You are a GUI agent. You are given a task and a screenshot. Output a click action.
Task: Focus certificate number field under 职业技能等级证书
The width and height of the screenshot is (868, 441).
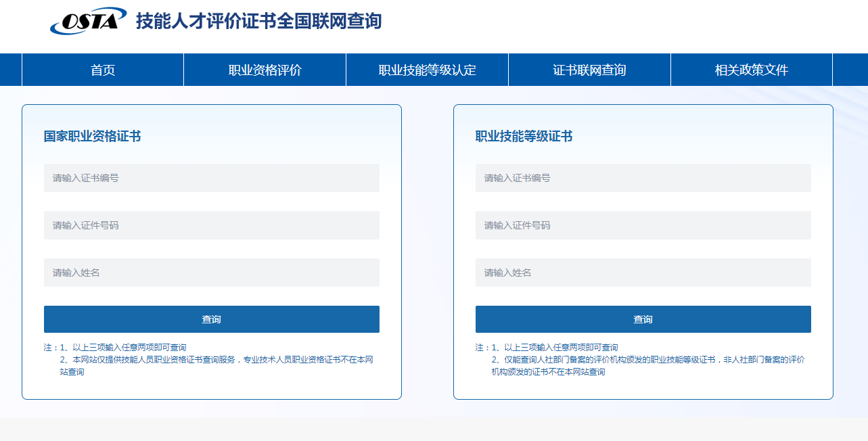tap(643, 178)
